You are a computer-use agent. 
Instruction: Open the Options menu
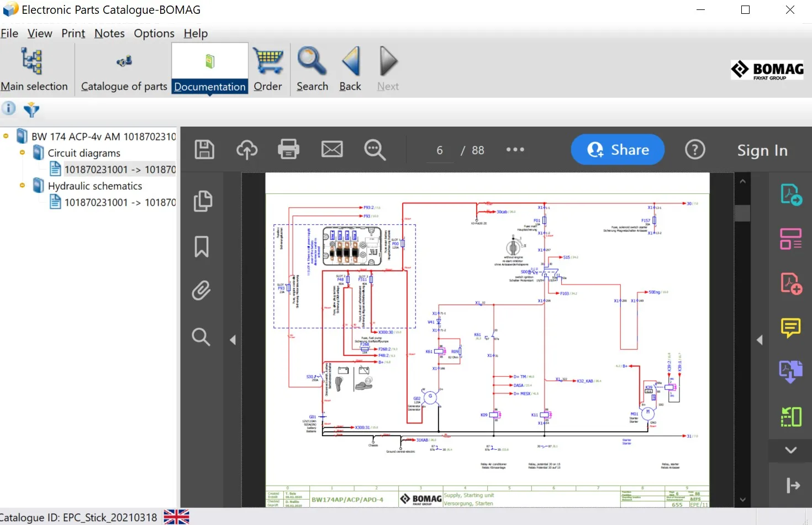(x=154, y=34)
